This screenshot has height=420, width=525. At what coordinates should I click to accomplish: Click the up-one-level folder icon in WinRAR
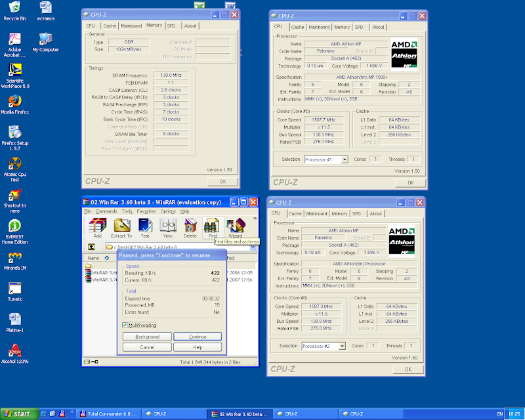click(90, 247)
